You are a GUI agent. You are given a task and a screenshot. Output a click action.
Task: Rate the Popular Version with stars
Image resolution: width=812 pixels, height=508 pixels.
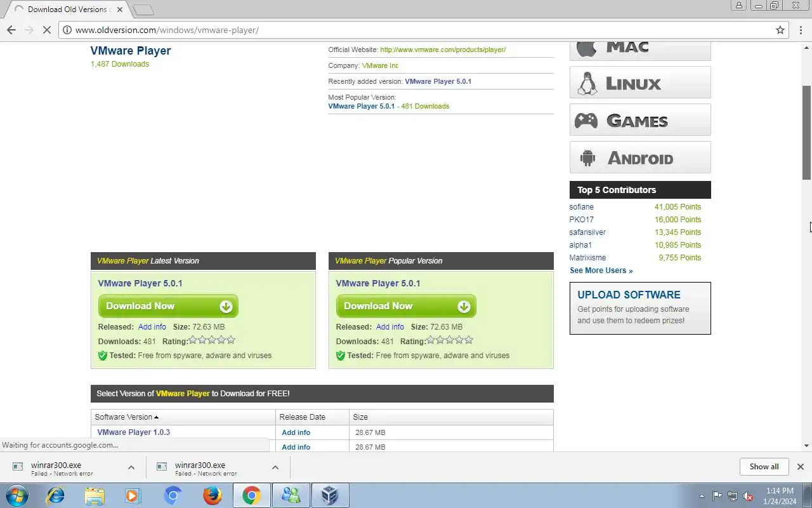coord(450,340)
